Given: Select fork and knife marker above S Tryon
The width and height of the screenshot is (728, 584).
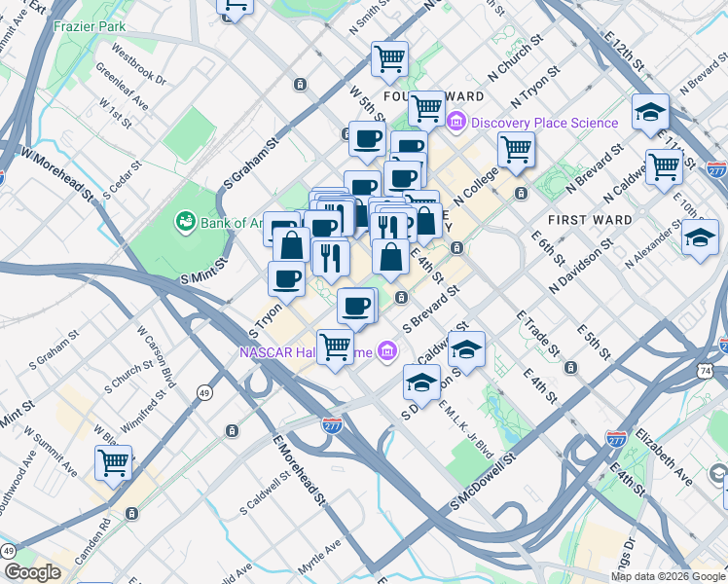Looking at the screenshot, I should pyautogui.click(x=331, y=261).
